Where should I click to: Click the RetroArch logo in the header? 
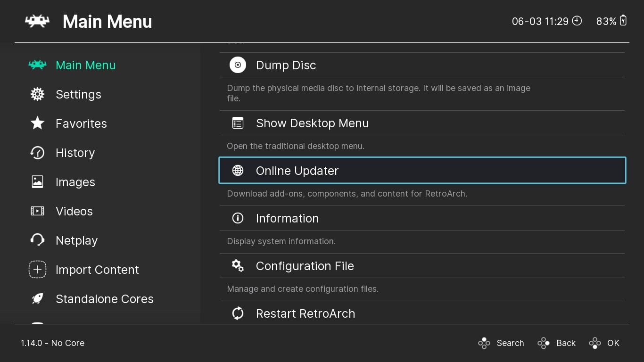[x=37, y=21]
